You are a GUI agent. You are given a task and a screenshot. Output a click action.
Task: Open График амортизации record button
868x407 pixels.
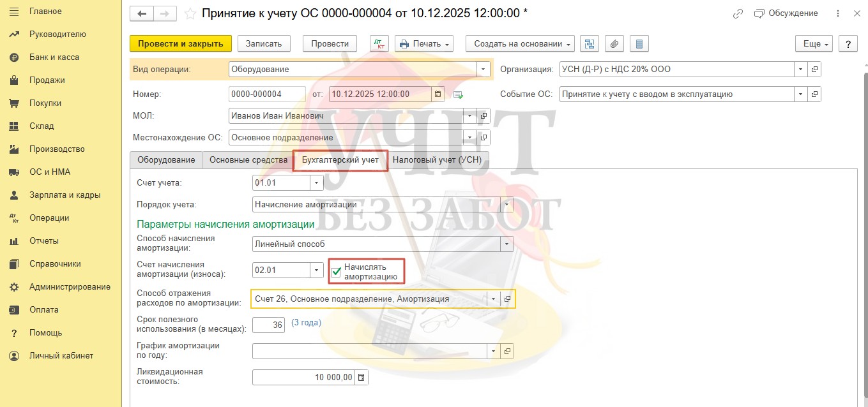click(x=507, y=351)
